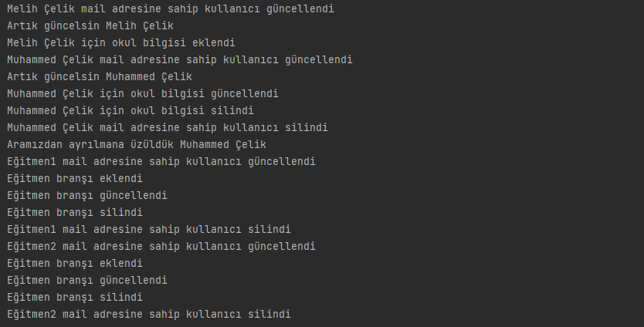Click 'Eğitmen1 mail adresine sahip kullanıcı güncellendi'

tap(161, 162)
